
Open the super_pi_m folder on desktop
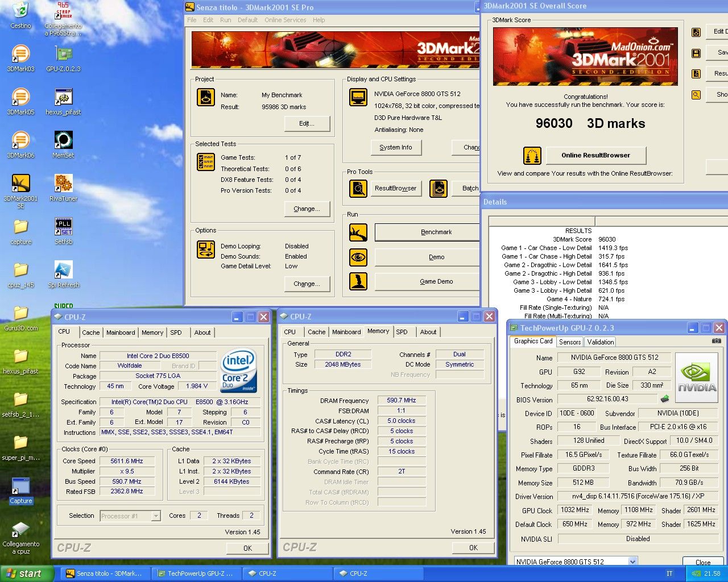(20, 447)
